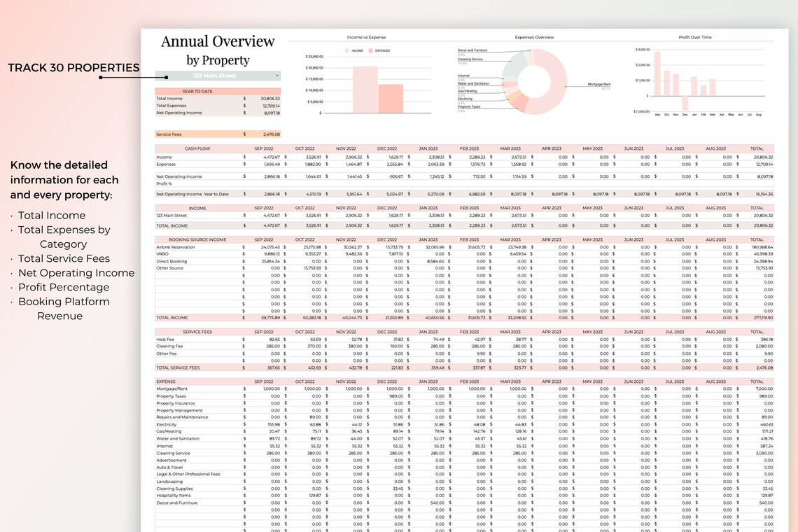Screen dimensions: 798x532
Task: Click the December bar in Profit Over Time
Action: tap(685, 103)
